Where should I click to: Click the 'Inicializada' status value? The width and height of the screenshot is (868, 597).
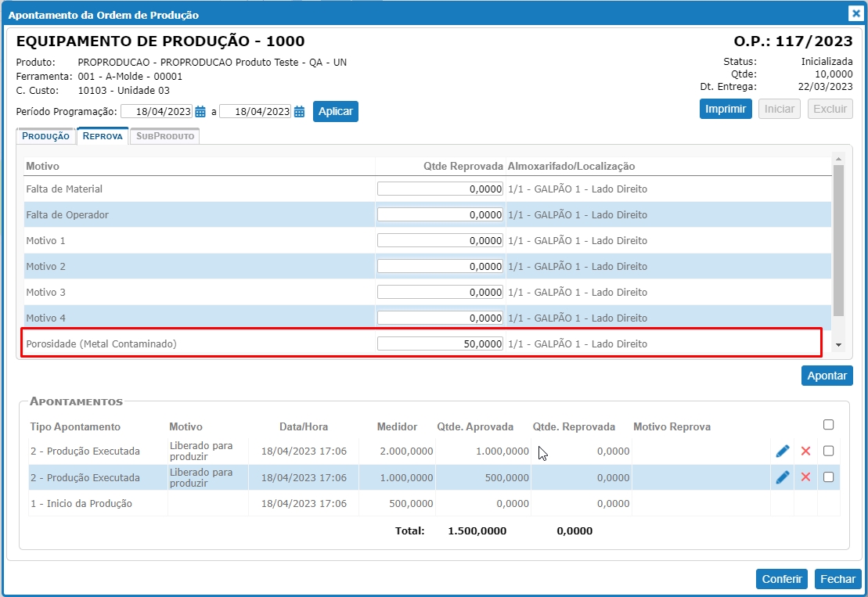pyautogui.click(x=827, y=61)
